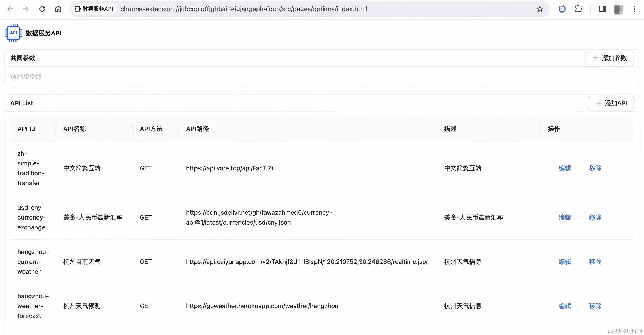This screenshot has height=335, width=644.
Task: Edit the 美金-人民币最新汇率 API
Action: tap(565, 217)
